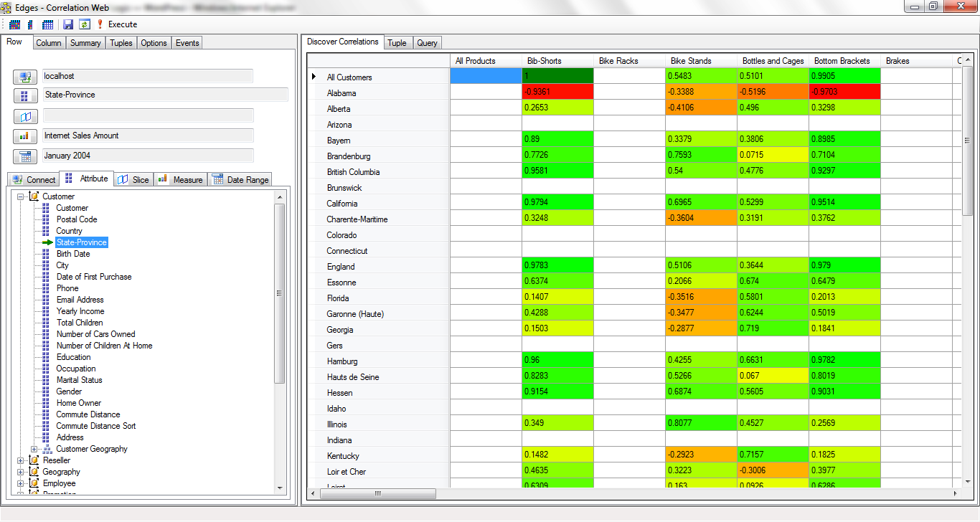The height and width of the screenshot is (522, 980).
Task: Click attribute icon button beside State-Province field
Action: click(25, 96)
